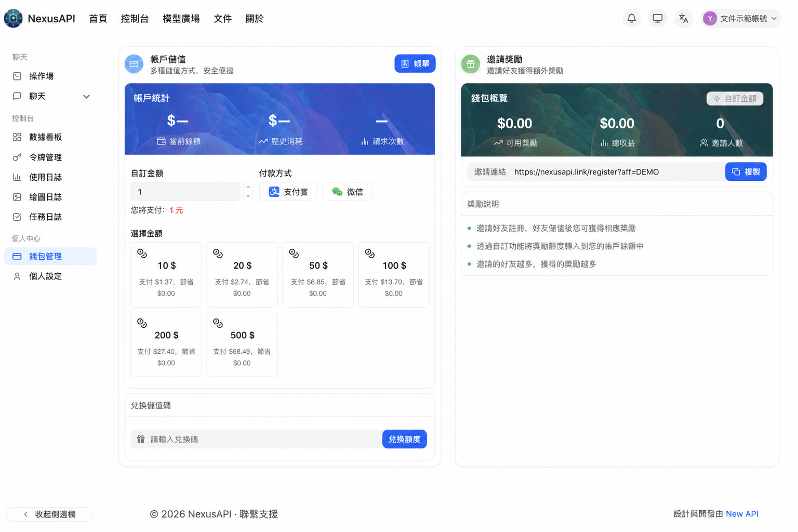Open 任務日誌 task log
Image resolution: width=798 pixels, height=532 pixels.
click(50, 217)
